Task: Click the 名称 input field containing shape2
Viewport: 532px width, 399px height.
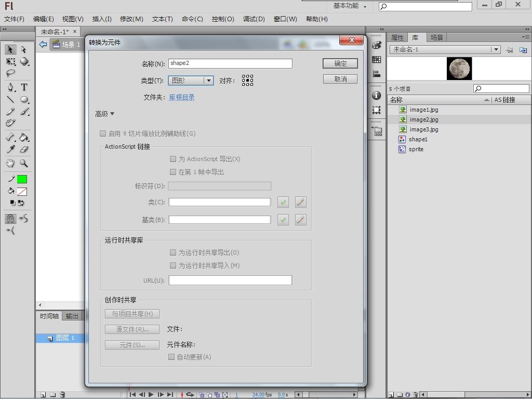Action: 230,63
